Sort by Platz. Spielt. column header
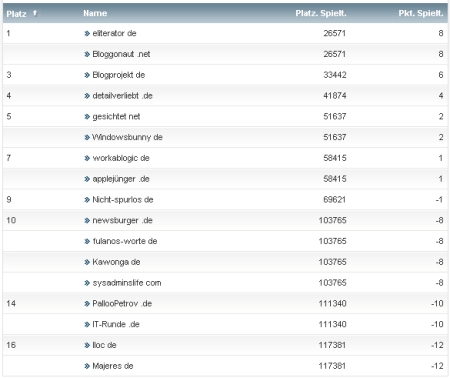The height and width of the screenshot is (378, 450). 321,13
